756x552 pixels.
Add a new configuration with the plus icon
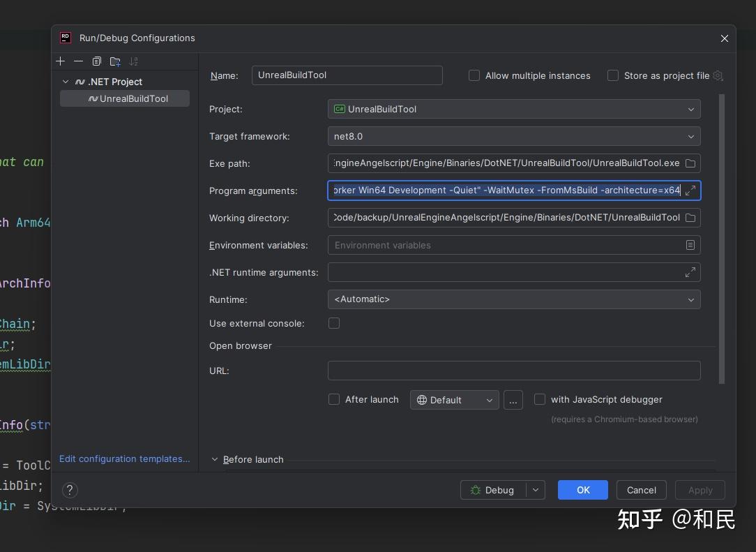[60, 61]
